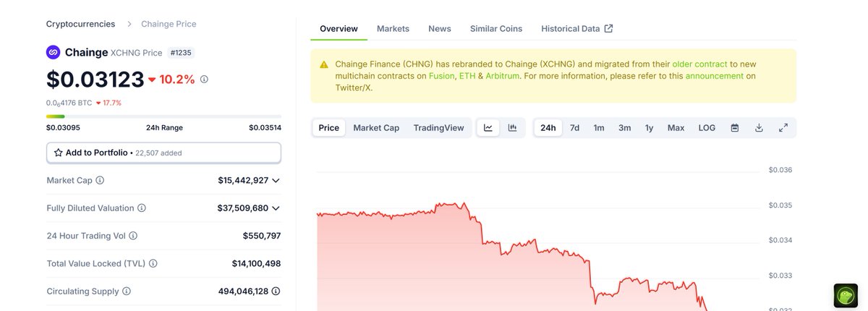Click info icon beside 24 Hour Trading Vol
Screen dimensions: 868x311
[133, 236]
